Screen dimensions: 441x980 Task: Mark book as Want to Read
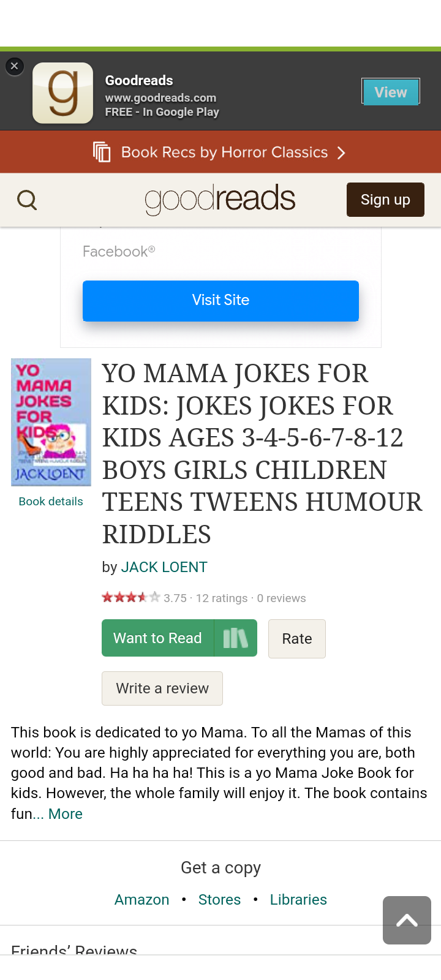(157, 638)
